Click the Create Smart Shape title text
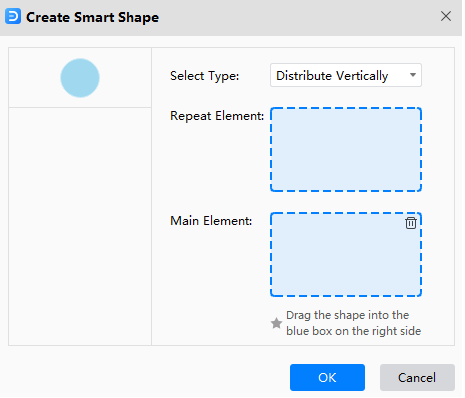465x398 pixels. point(93,18)
